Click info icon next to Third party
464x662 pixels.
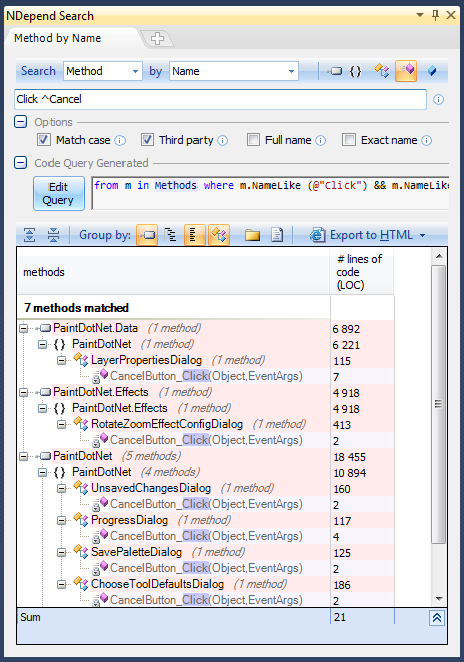(x=223, y=141)
